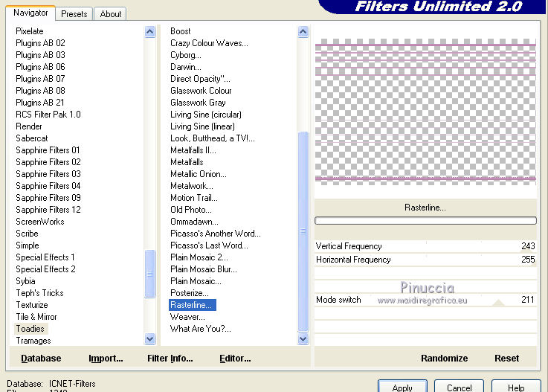Select Special Effects 2 category

pyautogui.click(x=45, y=269)
